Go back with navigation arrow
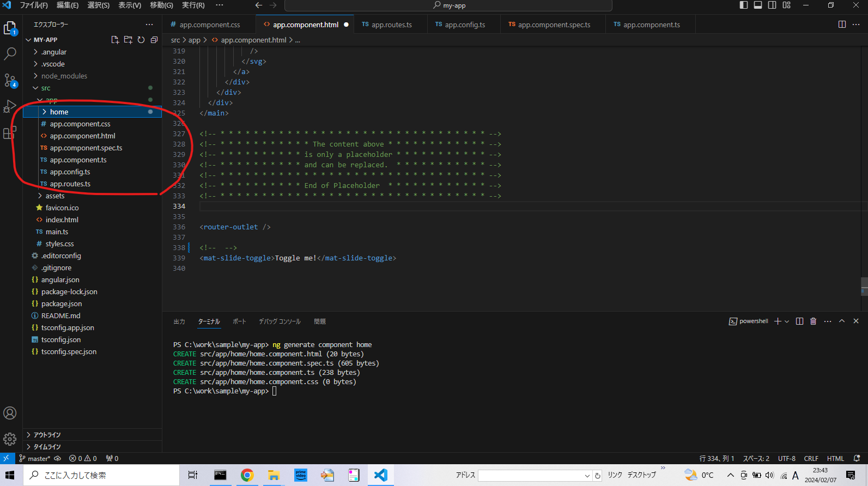Image resolution: width=868 pixels, height=486 pixels. [x=259, y=5]
